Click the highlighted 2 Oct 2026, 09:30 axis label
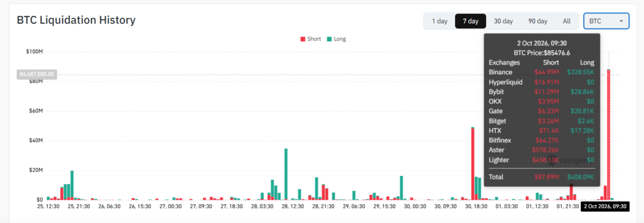 [x=605, y=206]
